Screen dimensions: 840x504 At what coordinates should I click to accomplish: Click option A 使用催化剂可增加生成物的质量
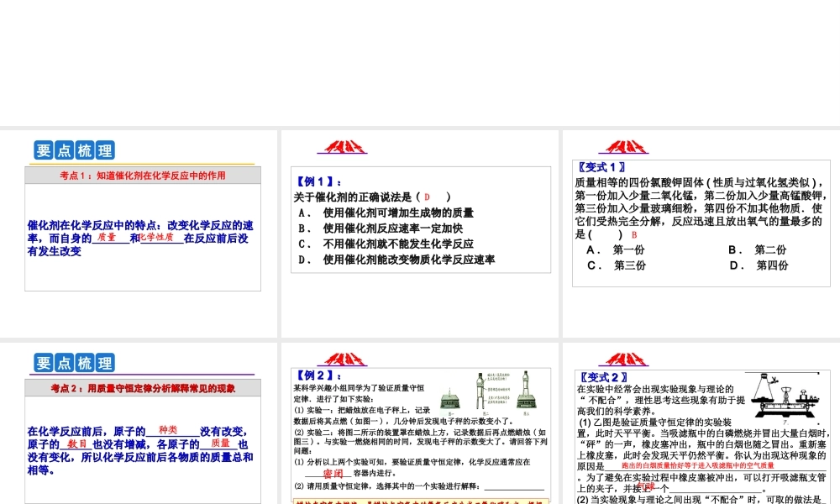click(386, 213)
